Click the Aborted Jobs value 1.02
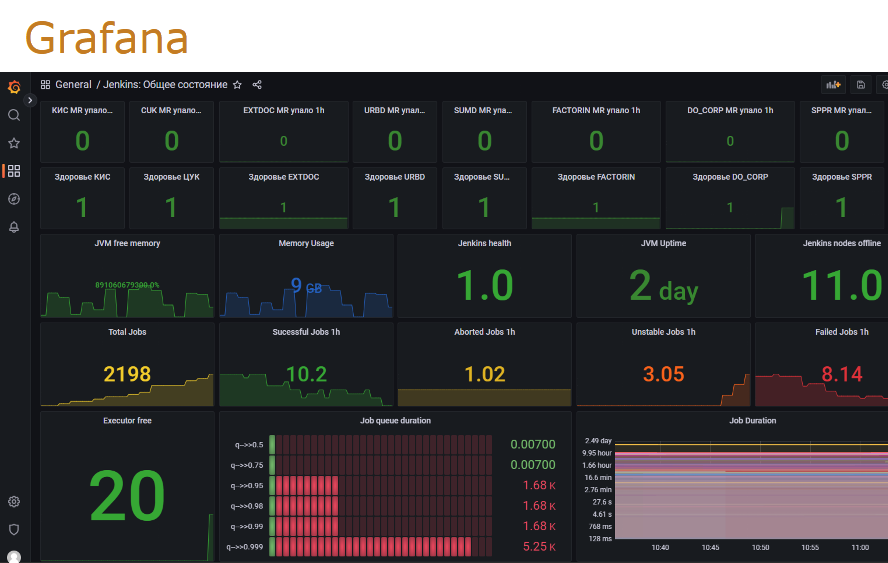Screen dimensions: 888x563 pyautogui.click(x=484, y=374)
